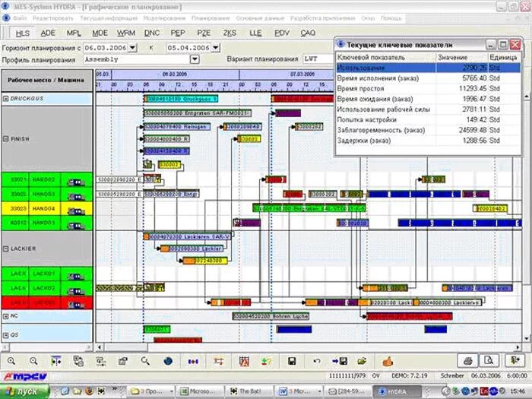
Task: Open the start date 06.03.2006 dropdown
Action: [133, 48]
